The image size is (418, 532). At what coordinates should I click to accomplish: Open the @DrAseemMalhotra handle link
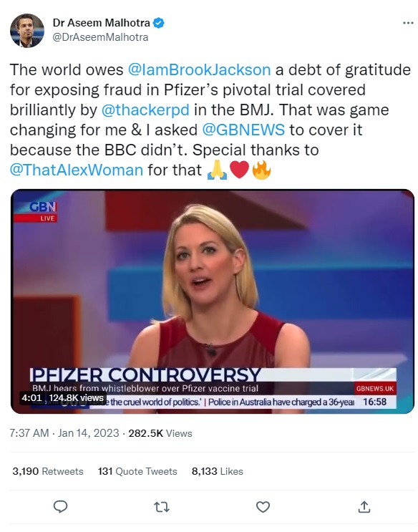[100, 37]
